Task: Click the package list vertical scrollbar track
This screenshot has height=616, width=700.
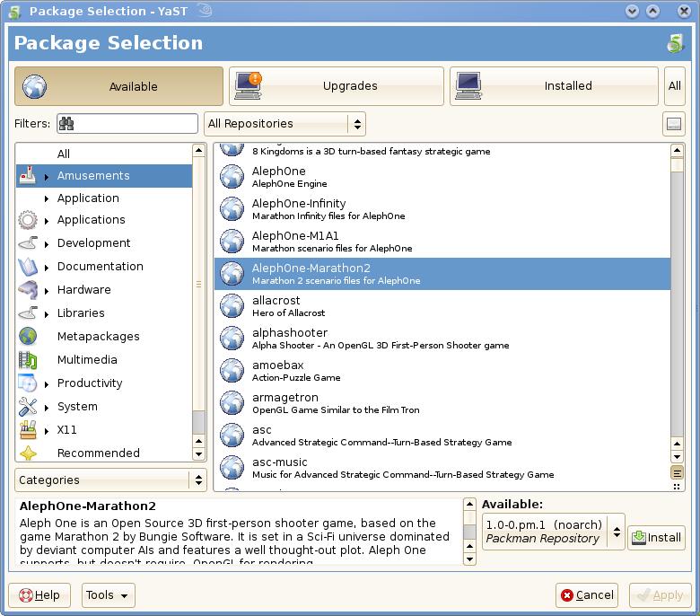Action: click(677, 304)
